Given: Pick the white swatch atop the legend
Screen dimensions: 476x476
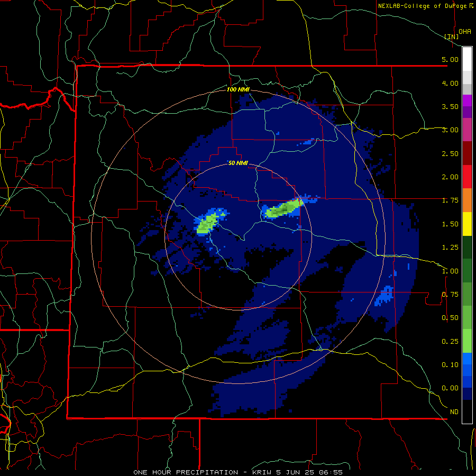Looking at the screenshot, I should click(467, 59).
